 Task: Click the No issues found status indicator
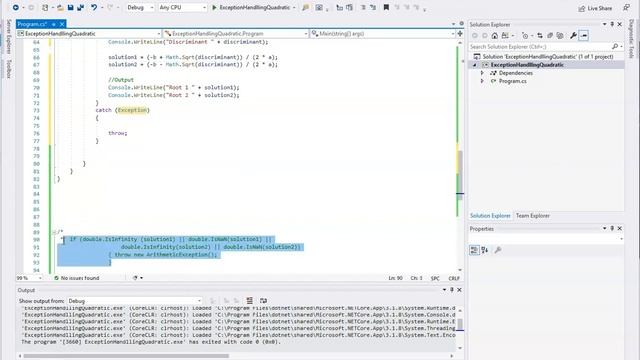click(77, 278)
